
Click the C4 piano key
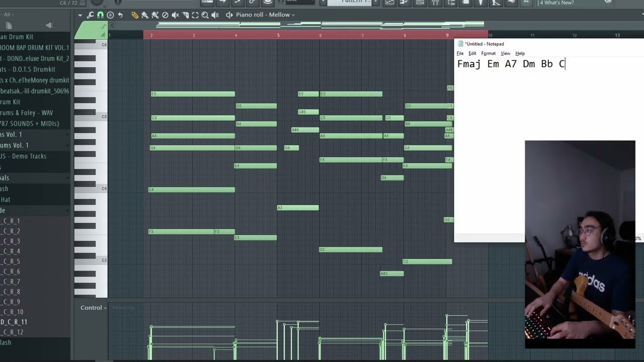[x=91, y=189]
